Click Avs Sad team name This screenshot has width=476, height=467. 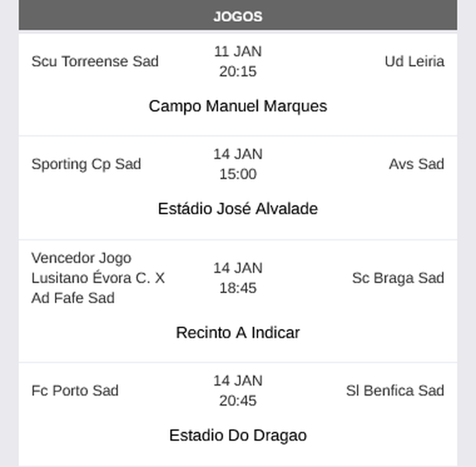click(416, 164)
